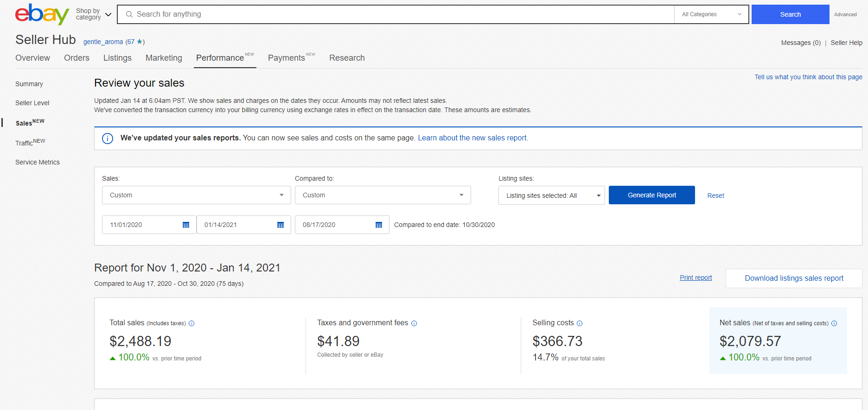Click the Print report link
The image size is (868, 410).
(x=696, y=278)
